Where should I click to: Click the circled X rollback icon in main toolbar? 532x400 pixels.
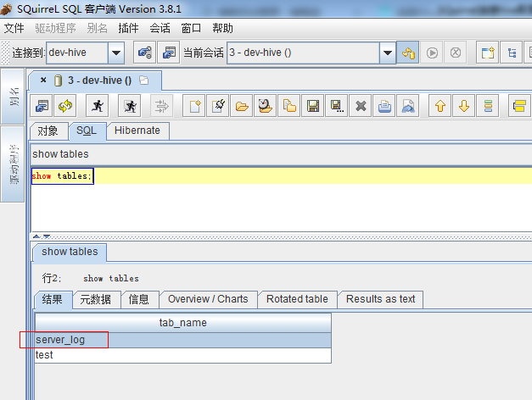456,53
